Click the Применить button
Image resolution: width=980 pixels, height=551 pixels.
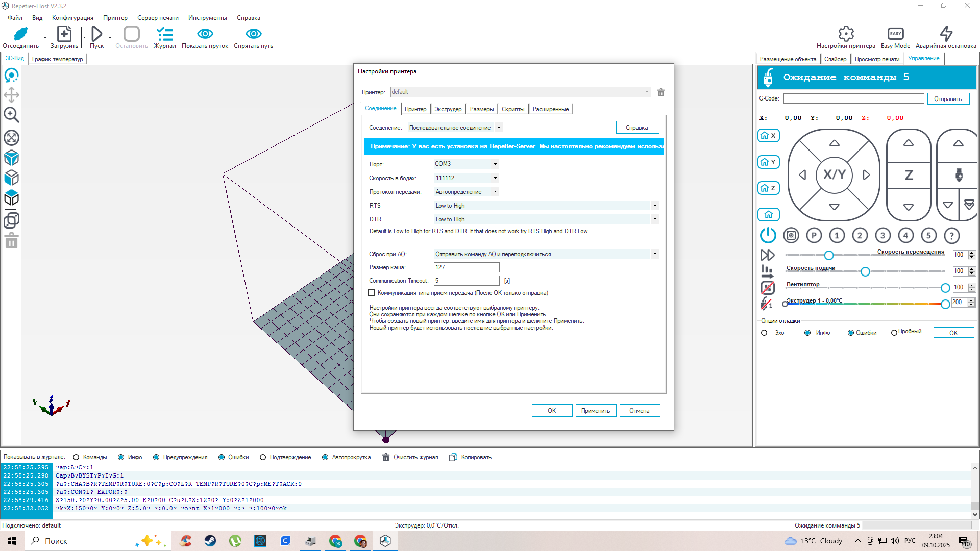[596, 411]
